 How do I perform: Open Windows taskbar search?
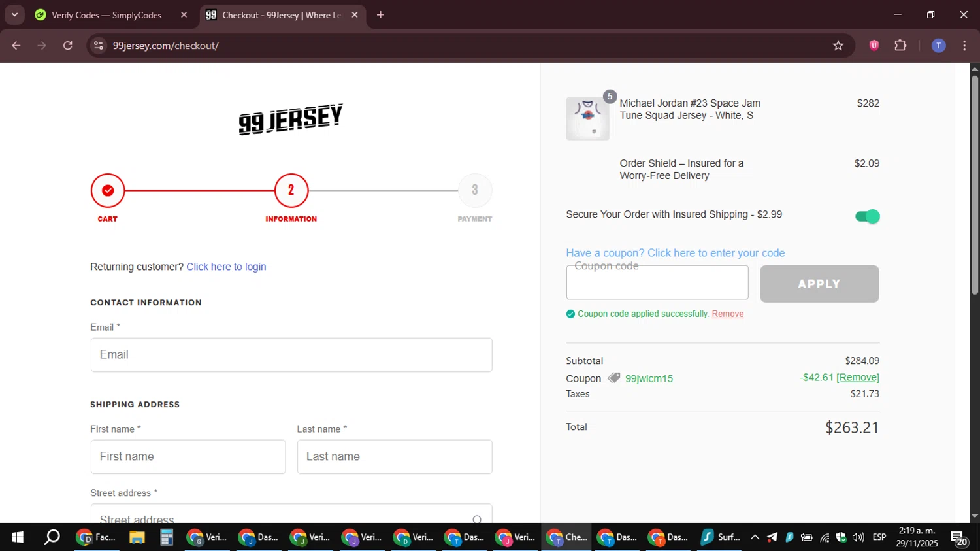point(52,537)
